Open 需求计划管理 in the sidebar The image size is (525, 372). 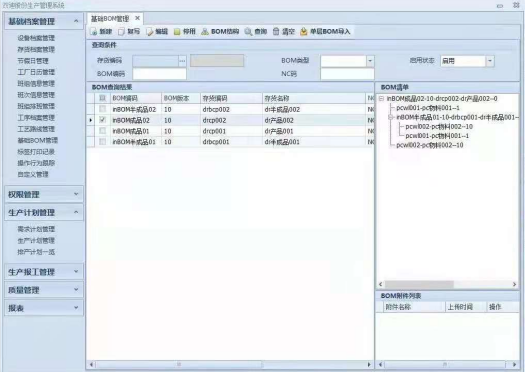point(36,229)
